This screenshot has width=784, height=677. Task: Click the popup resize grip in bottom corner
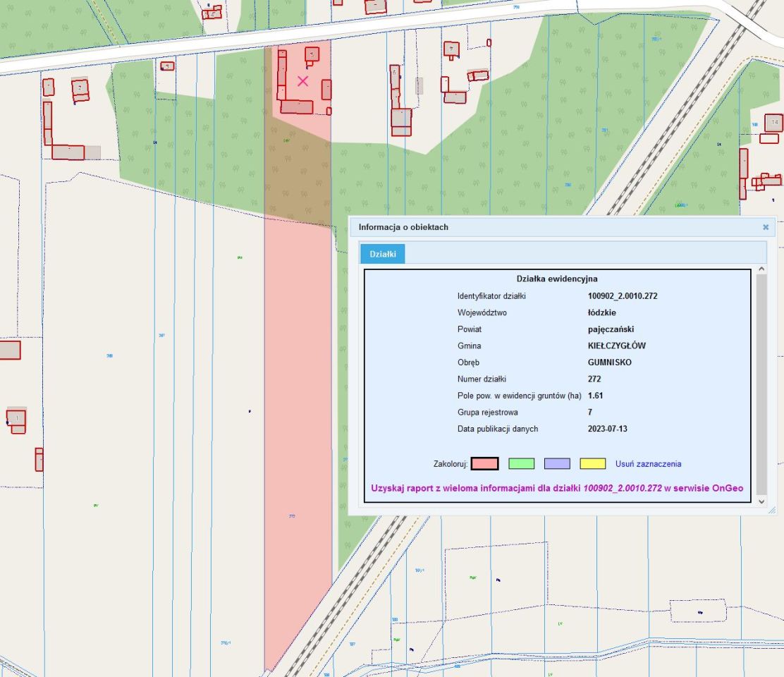[771, 510]
